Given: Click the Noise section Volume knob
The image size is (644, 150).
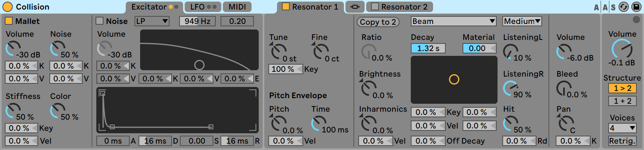Looking at the screenshot, I should pyautogui.click(x=104, y=49).
